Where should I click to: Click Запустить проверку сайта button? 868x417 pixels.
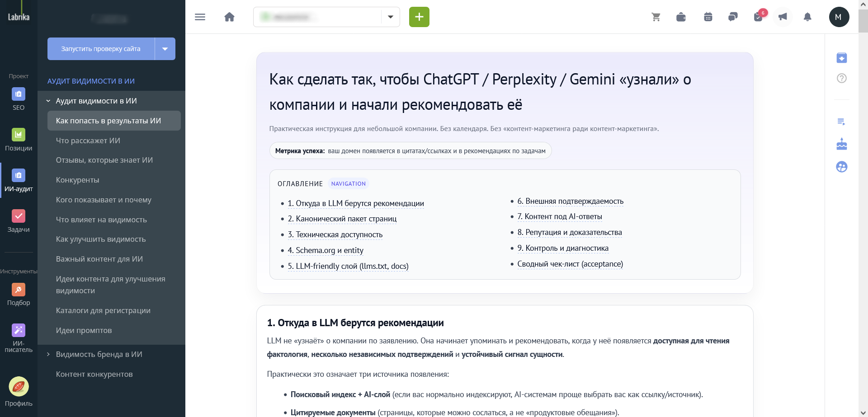tap(101, 49)
